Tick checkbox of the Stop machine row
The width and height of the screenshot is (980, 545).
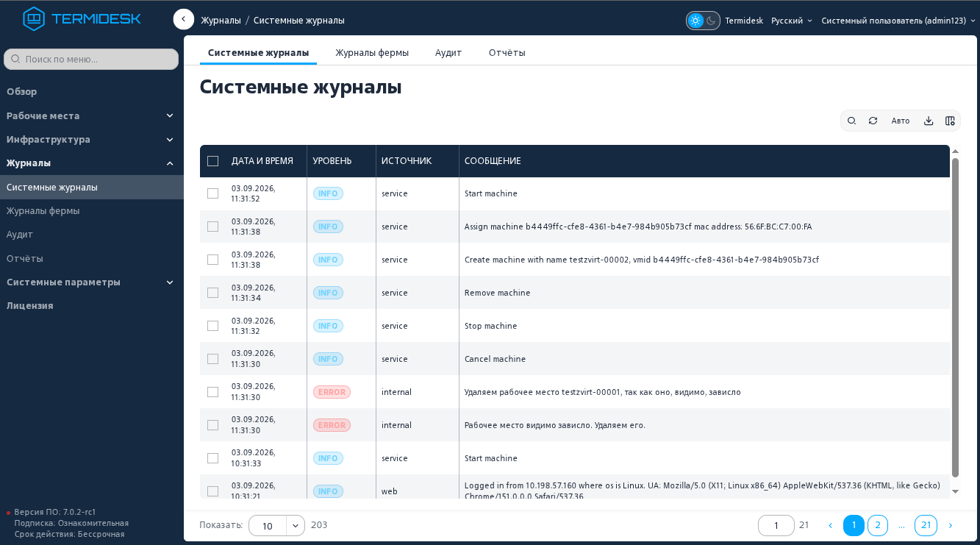tap(213, 326)
